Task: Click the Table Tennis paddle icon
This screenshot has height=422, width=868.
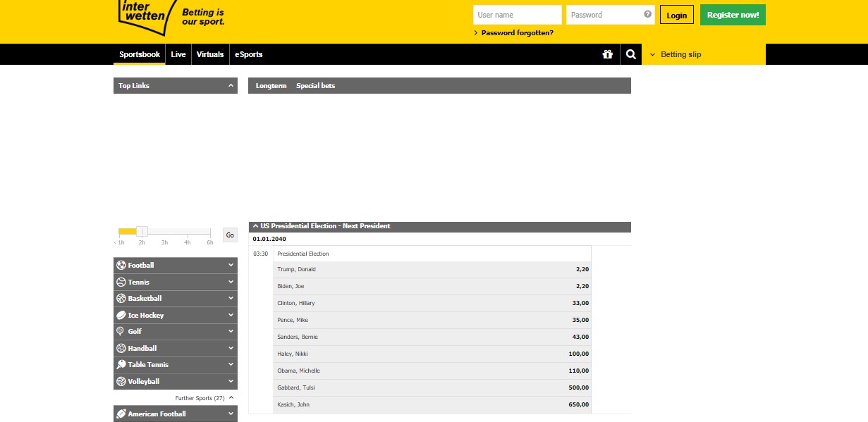Action: click(121, 364)
